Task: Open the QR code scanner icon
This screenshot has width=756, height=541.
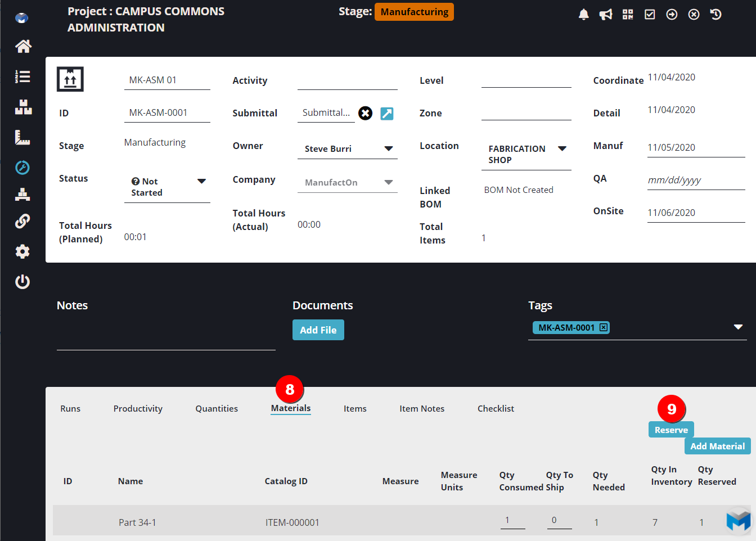Action: pyautogui.click(x=627, y=14)
